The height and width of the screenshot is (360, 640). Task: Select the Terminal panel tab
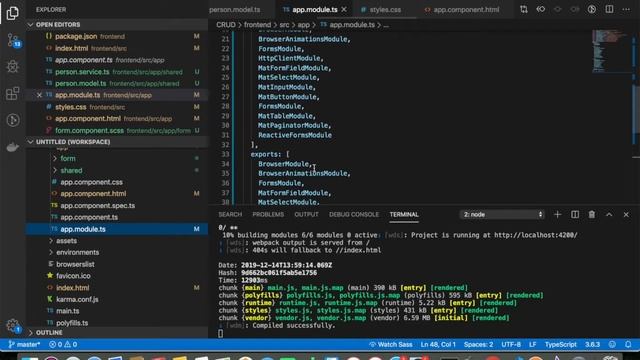(x=404, y=214)
